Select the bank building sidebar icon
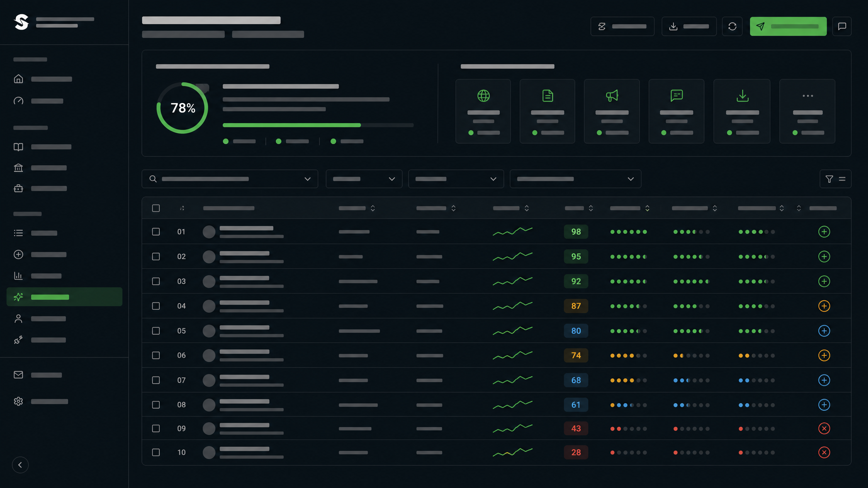868x488 pixels. (18, 168)
